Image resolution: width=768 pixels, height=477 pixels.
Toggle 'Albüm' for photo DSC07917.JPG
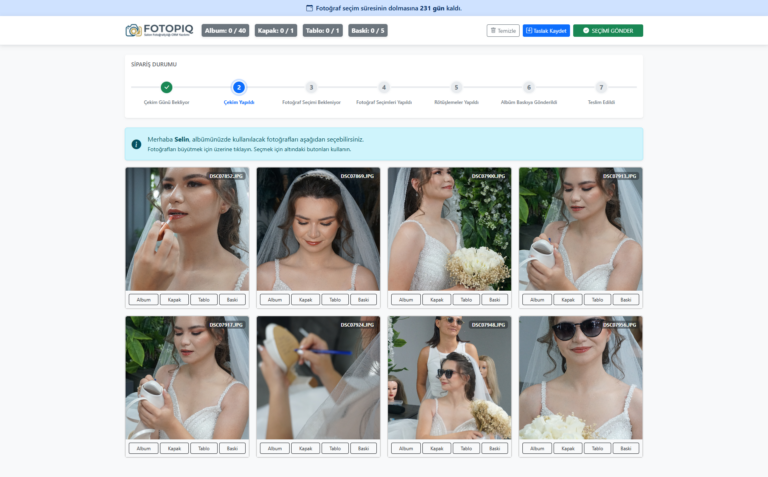(x=143, y=448)
